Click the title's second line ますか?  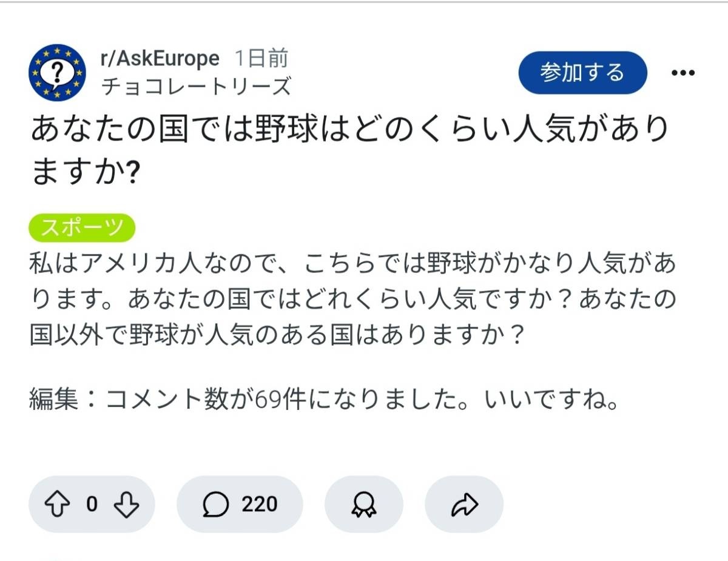click(x=86, y=172)
